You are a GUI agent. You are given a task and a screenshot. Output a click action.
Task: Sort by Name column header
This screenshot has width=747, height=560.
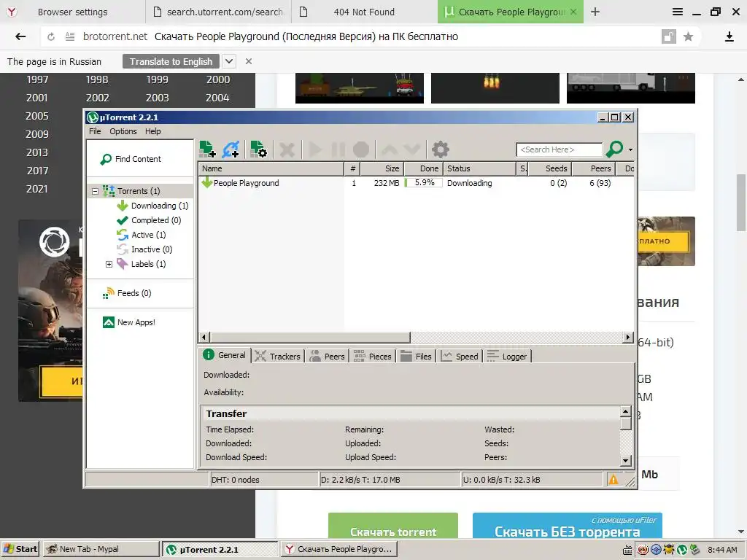coord(271,168)
